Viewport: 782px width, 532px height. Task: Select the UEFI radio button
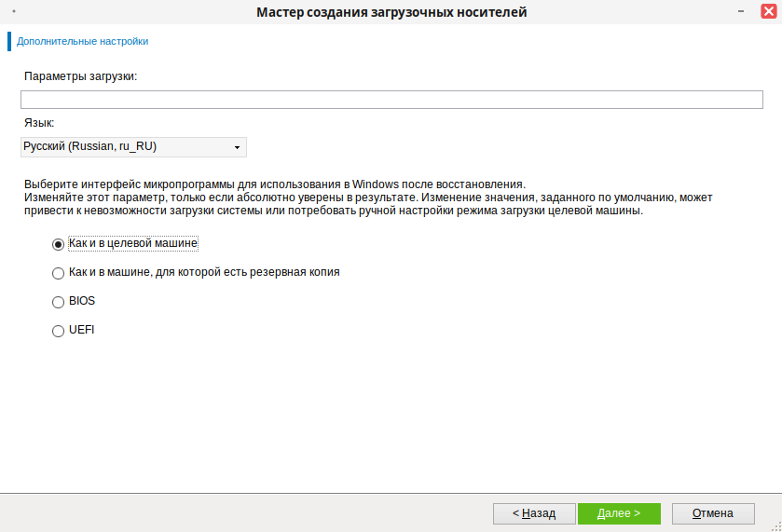(58, 331)
